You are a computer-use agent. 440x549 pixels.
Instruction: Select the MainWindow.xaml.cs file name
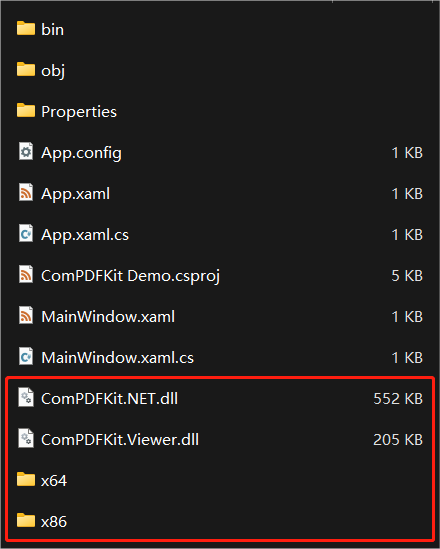[x=117, y=357]
